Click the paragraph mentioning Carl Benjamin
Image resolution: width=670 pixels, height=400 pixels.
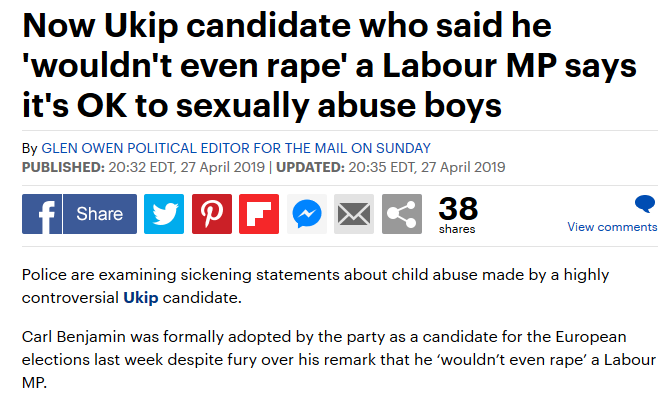[x=338, y=359]
